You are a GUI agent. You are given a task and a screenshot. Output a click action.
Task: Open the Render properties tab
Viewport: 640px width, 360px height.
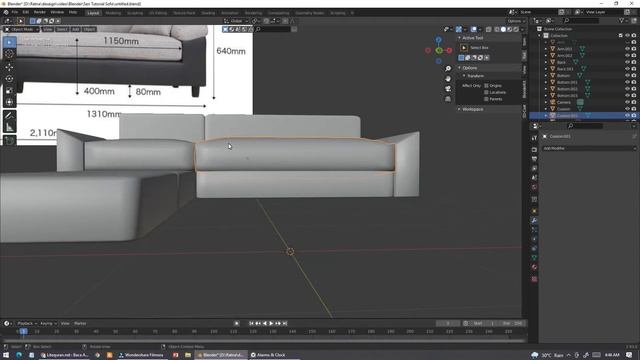(x=534, y=149)
